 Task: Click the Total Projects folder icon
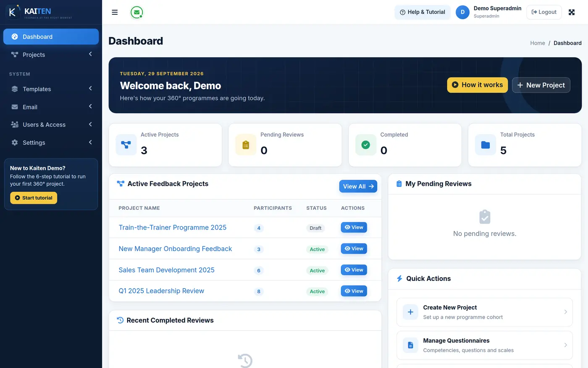(486, 145)
